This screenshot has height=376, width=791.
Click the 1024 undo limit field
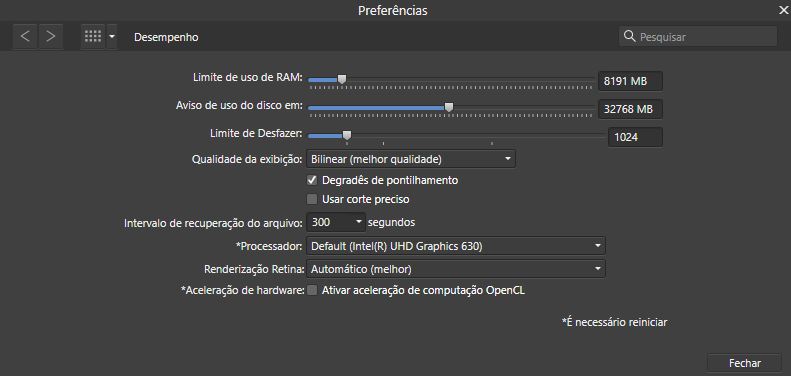coord(635,137)
